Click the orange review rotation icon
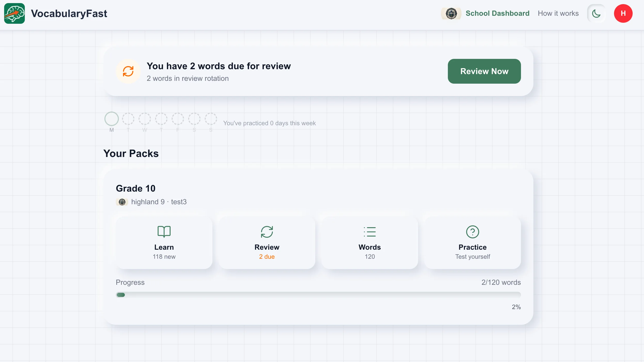Screen dimensions: 644x362 (x=128, y=71)
